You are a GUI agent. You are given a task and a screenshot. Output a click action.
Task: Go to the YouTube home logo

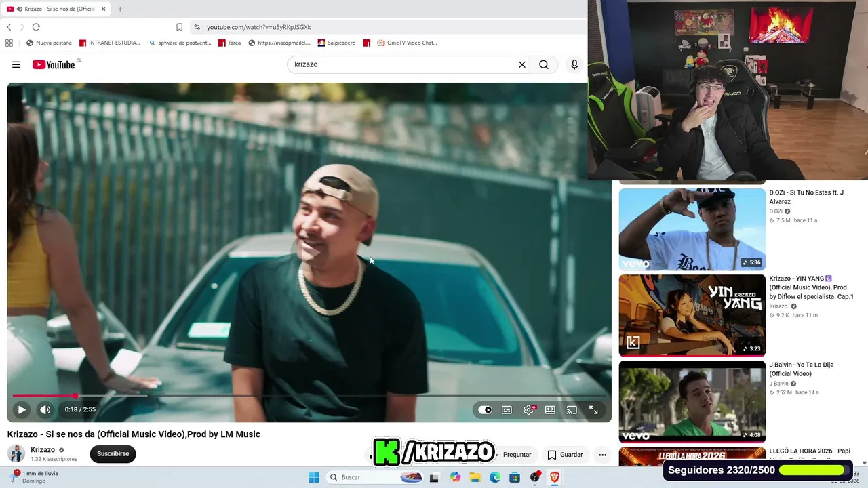pos(54,64)
